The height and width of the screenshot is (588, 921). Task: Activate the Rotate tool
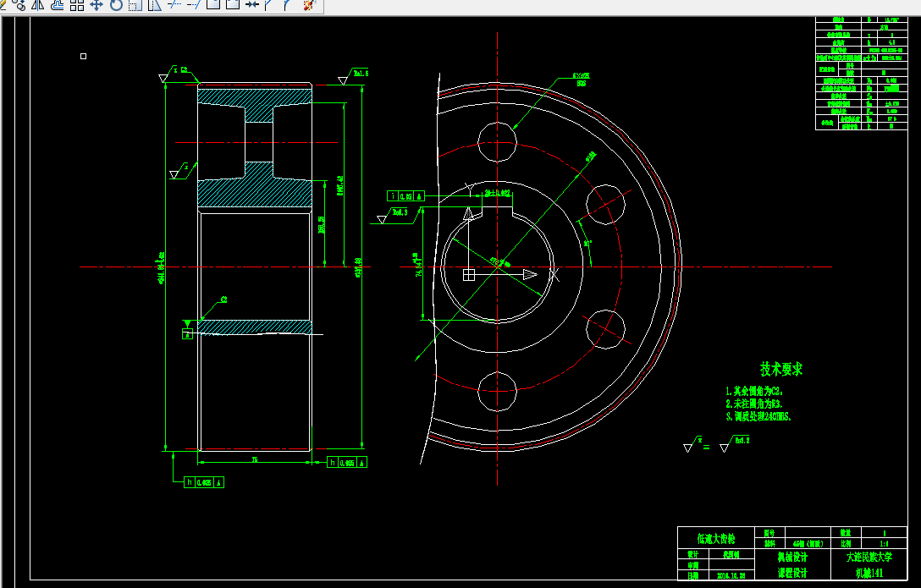116,5
